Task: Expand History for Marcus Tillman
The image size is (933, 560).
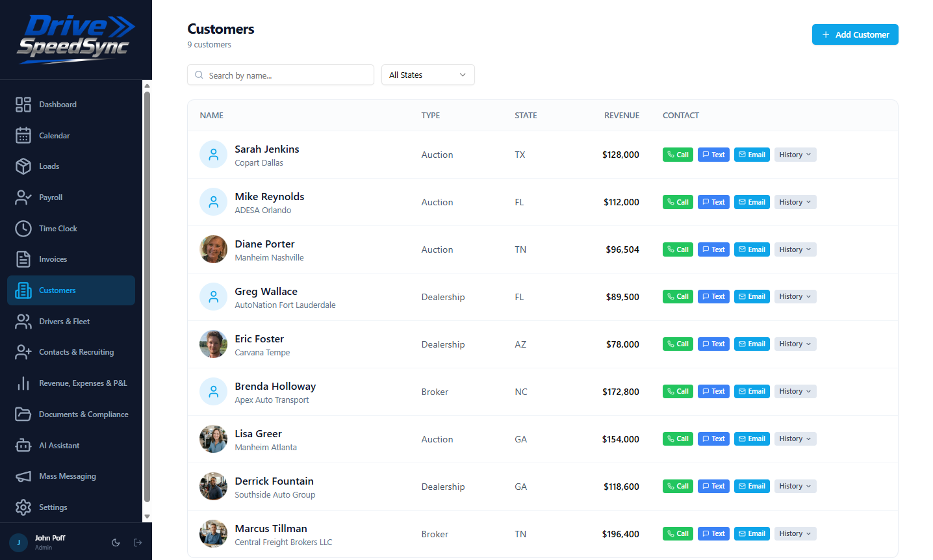Action: pyautogui.click(x=795, y=533)
